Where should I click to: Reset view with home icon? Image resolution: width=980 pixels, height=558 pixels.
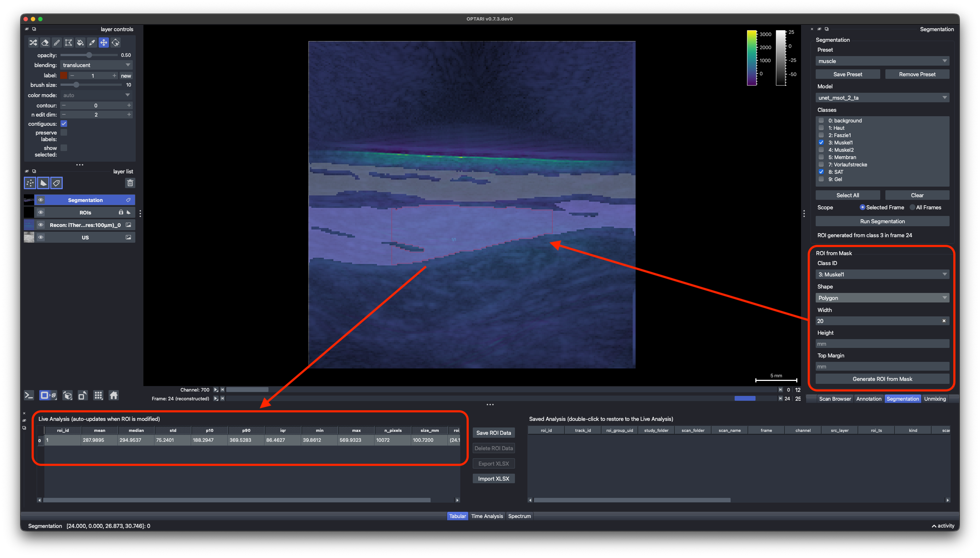point(113,395)
